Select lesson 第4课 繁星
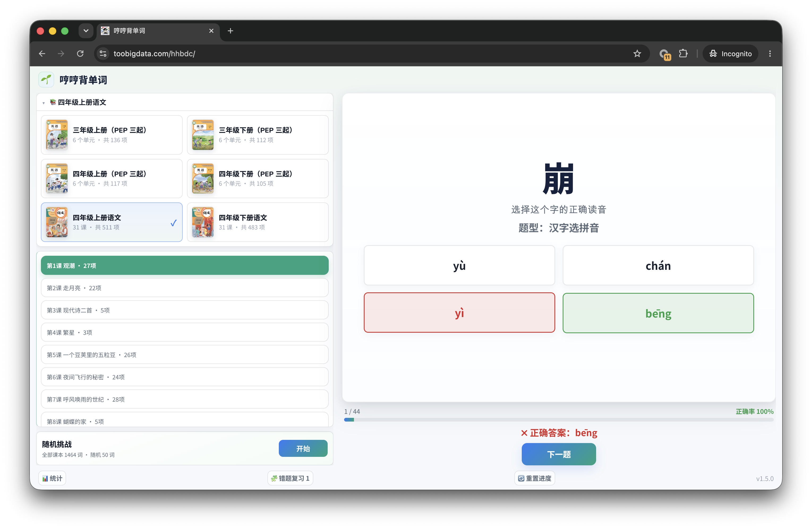 pos(185,332)
